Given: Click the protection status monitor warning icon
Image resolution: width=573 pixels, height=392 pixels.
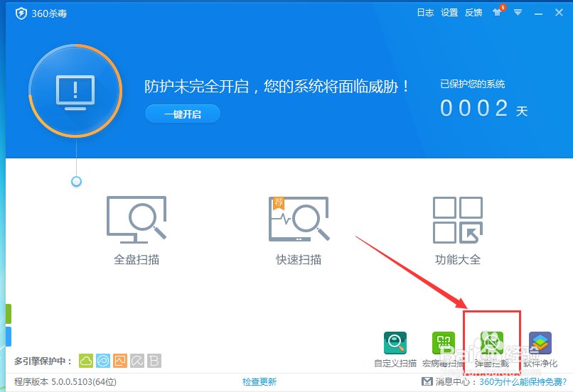Looking at the screenshot, I should 75,92.
